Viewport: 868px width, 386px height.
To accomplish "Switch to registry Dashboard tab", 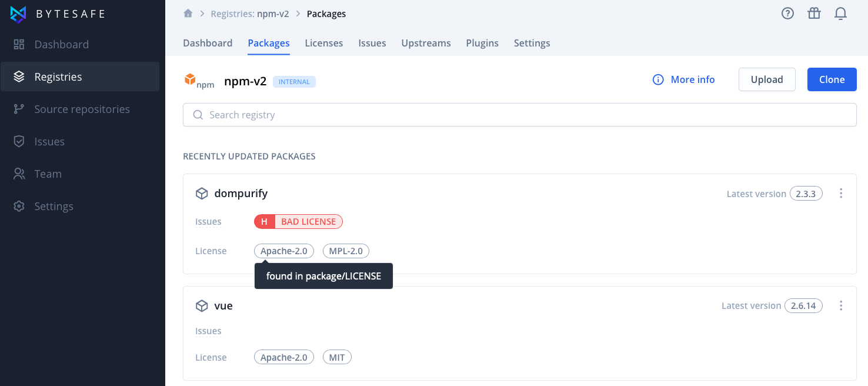I will pyautogui.click(x=208, y=43).
